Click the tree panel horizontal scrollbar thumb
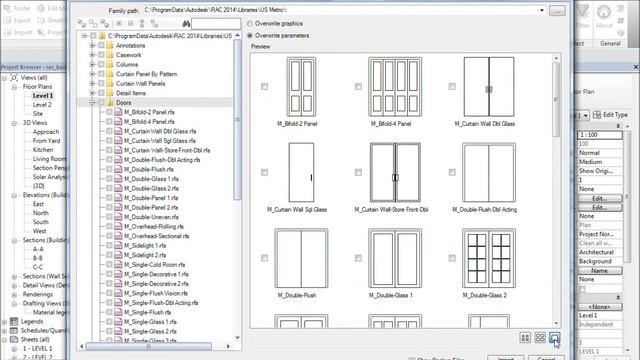Image resolution: width=640 pixels, height=360 pixels. tap(149, 346)
